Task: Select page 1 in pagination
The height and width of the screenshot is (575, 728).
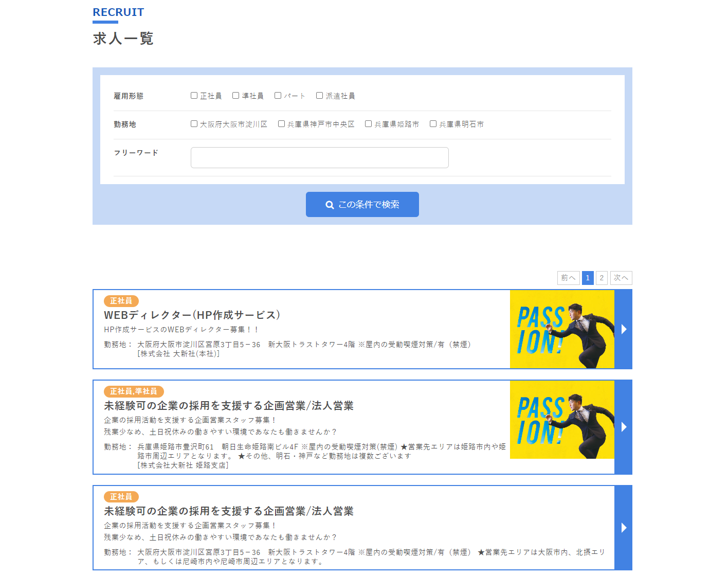Action: 588,278
